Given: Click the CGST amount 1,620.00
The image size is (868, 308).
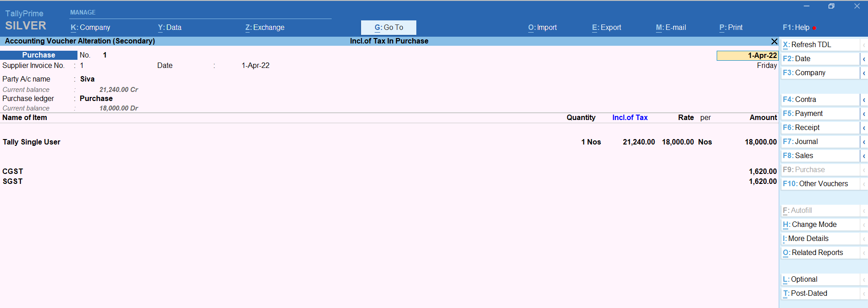Looking at the screenshot, I should click(x=763, y=172).
